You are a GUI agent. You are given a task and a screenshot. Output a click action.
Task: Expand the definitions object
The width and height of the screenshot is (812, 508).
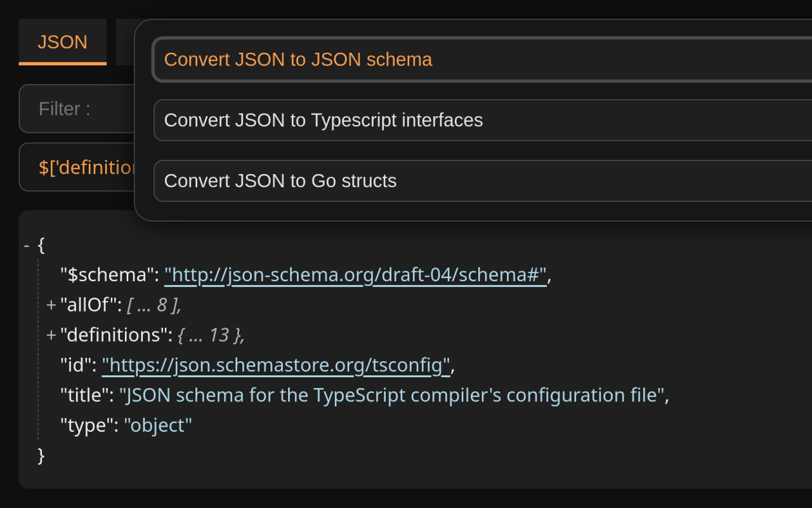coord(51,335)
